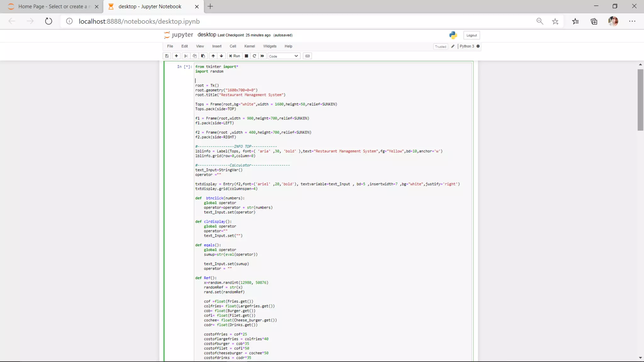Restart the kernel with circular arrow icon
This screenshot has height=362, width=644.
click(x=254, y=56)
